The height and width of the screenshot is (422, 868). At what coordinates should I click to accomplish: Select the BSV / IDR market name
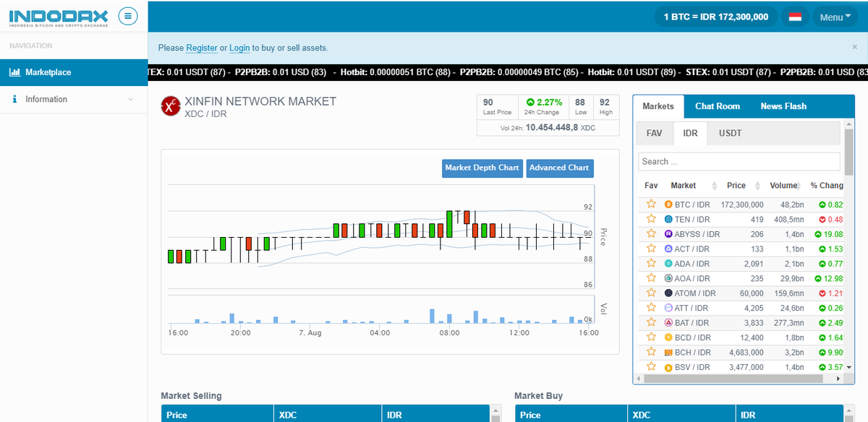point(692,367)
